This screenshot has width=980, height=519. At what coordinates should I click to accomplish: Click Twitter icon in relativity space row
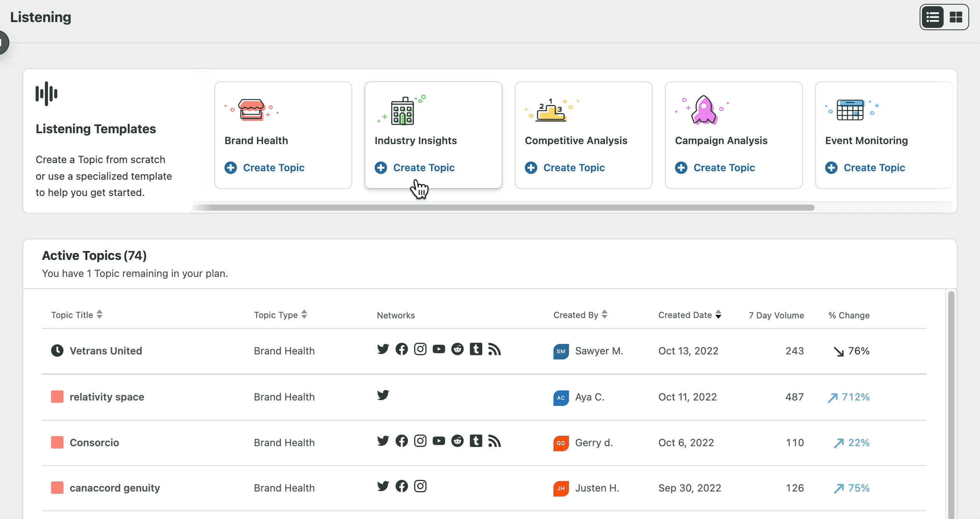click(x=383, y=395)
